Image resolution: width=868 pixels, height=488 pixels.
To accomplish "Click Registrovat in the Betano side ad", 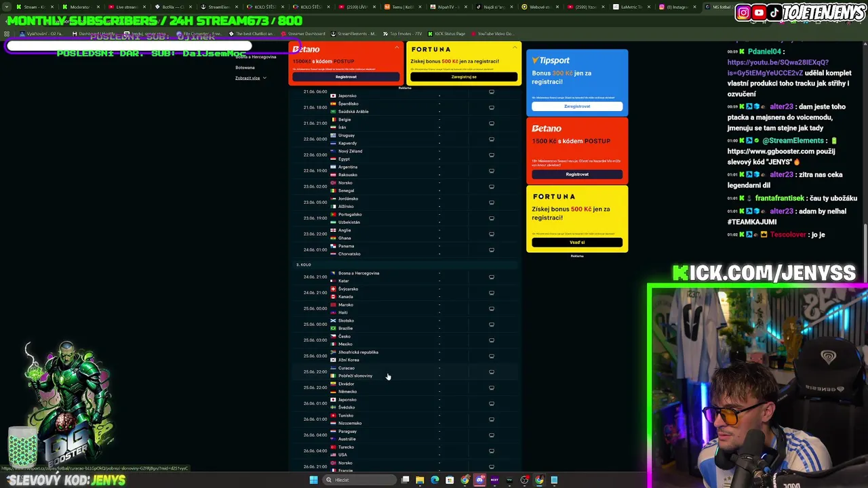I will [x=577, y=174].
